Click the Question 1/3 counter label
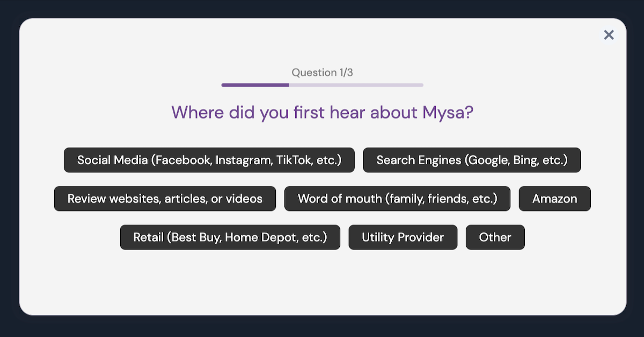 click(322, 72)
